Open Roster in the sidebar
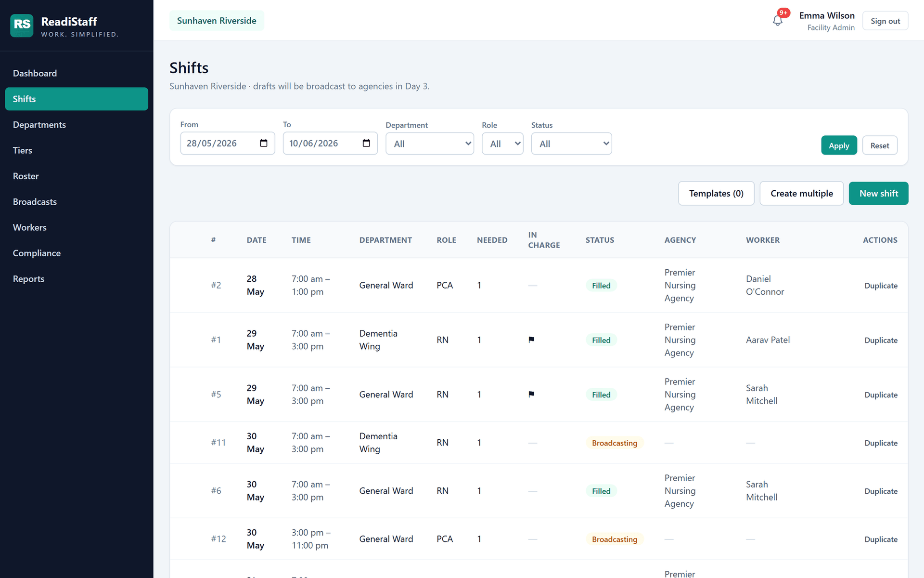The width and height of the screenshot is (924, 578). coord(77,176)
